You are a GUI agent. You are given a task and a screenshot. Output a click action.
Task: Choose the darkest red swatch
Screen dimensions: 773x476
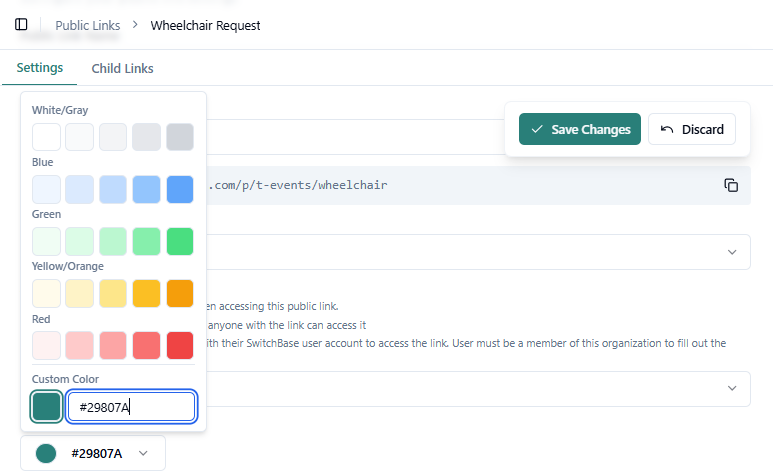click(x=180, y=346)
